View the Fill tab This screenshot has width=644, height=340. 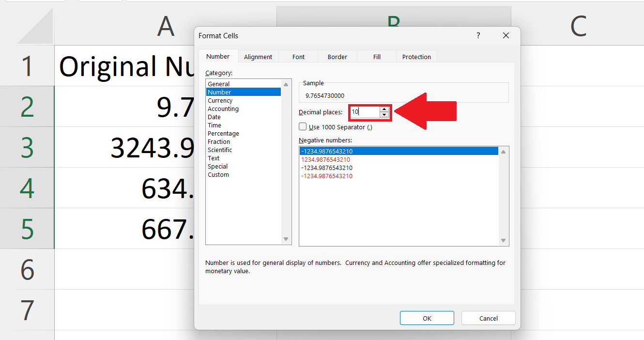click(x=376, y=56)
